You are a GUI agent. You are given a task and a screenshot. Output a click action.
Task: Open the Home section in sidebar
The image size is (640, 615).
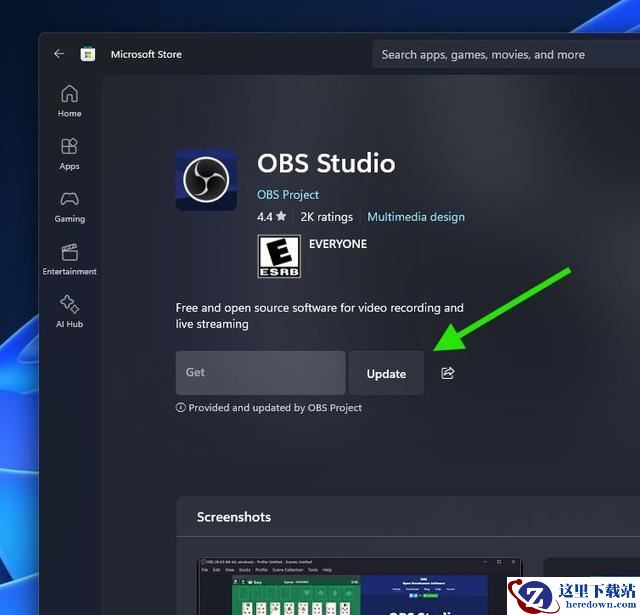pyautogui.click(x=69, y=101)
